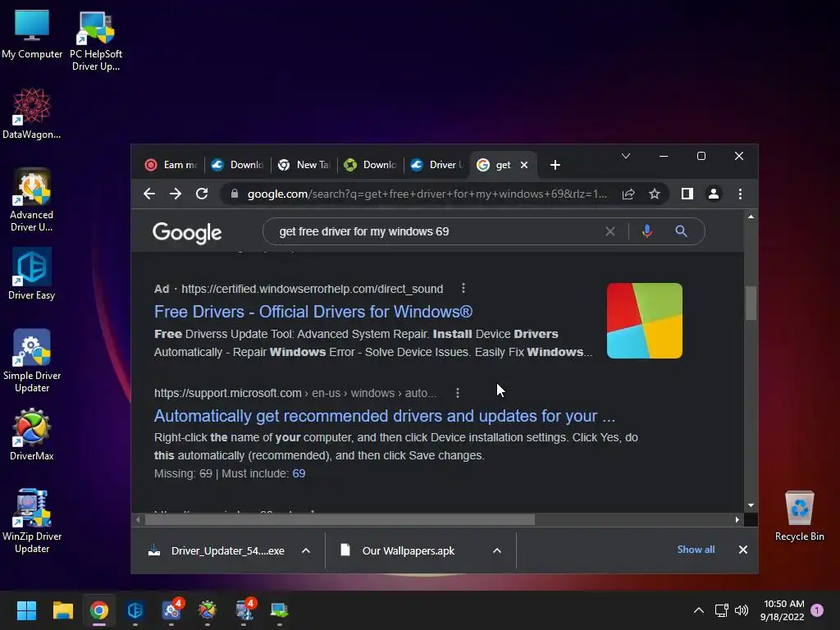Image resolution: width=840 pixels, height=630 pixels.
Task: Open Advanced Driver Updater desktop shortcut
Action: click(x=32, y=200)
